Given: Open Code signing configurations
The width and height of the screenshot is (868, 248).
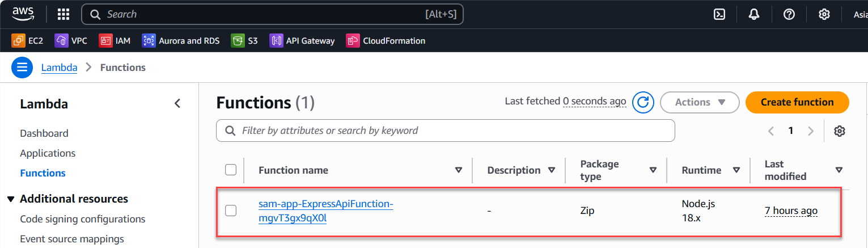Looking at the screenshot, I should tap(83, 219).
